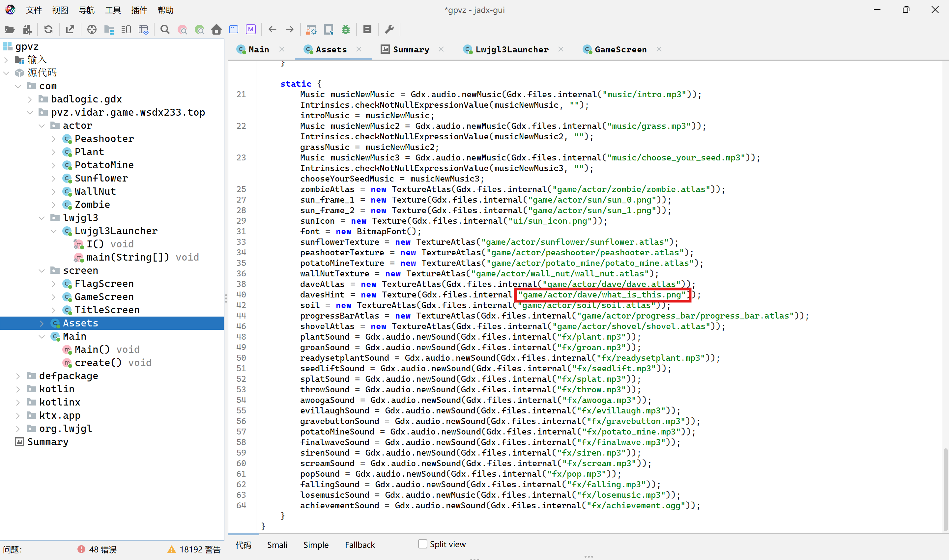Switch to Smali code view
The height and width of the screenshot is (560, 949).
[x=277, y=545]
